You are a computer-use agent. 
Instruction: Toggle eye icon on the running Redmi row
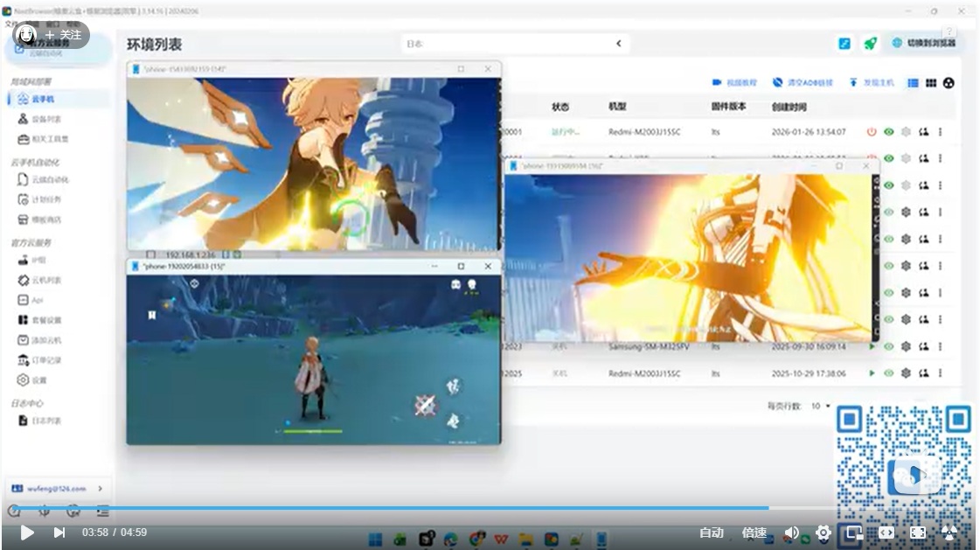888,132
